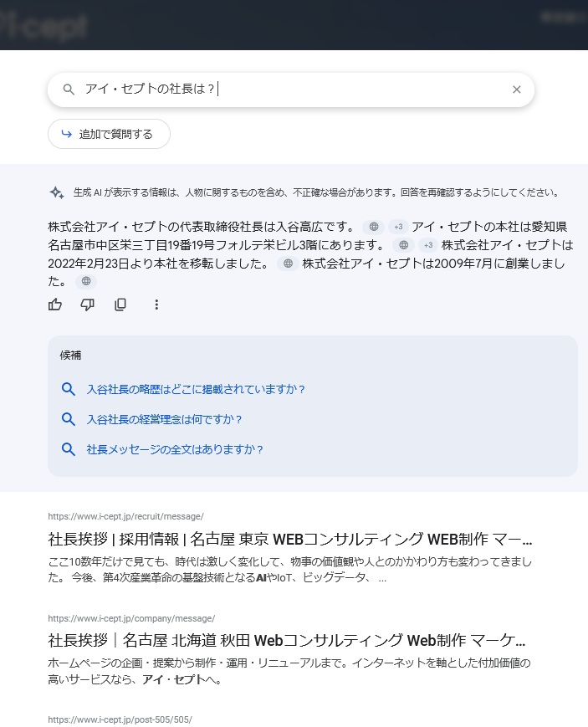Click the generative AI sparkle icon
Image resolution: width=588 pixels, height=727 pixels.
tap(57, 192)
